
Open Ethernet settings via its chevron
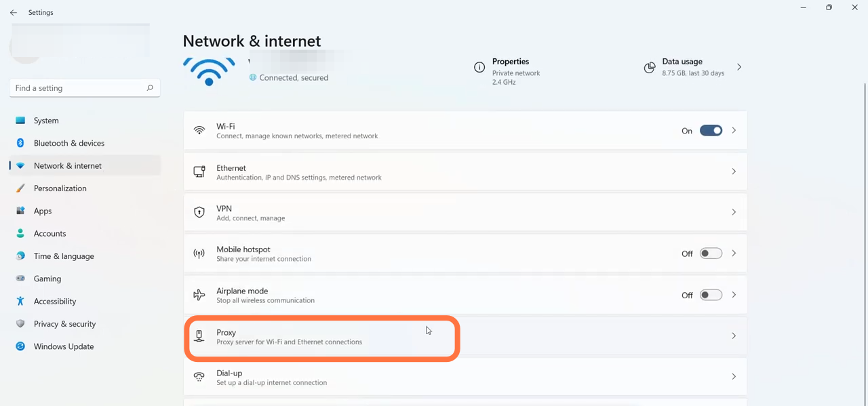pos(734,171)
